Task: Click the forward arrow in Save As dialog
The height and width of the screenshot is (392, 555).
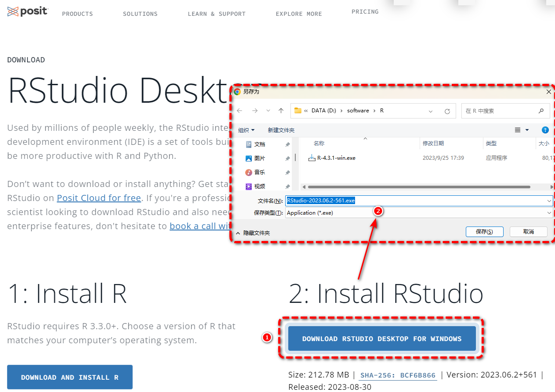Action: (x=255, y=111)
